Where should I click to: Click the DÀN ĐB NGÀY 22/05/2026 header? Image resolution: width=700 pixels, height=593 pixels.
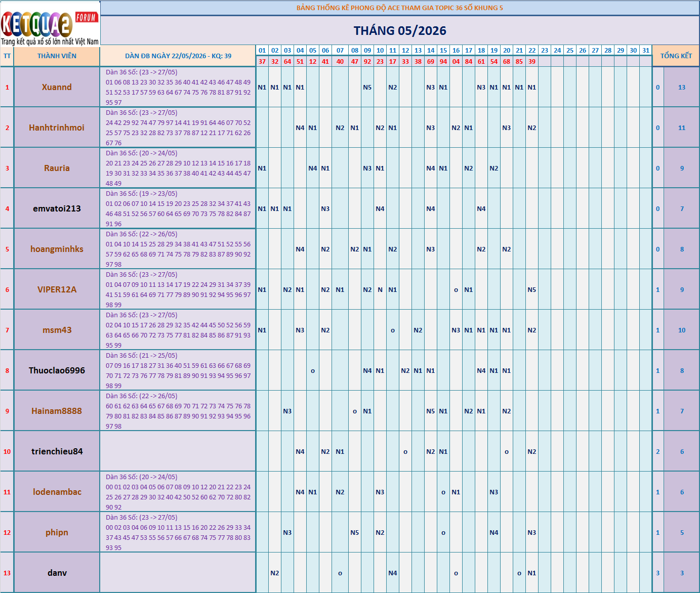[x=178, y=56]
